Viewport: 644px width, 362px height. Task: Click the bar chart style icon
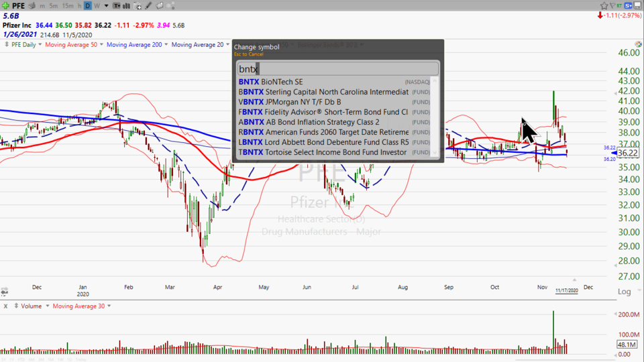pyautogui.click(x=127, y=6)
